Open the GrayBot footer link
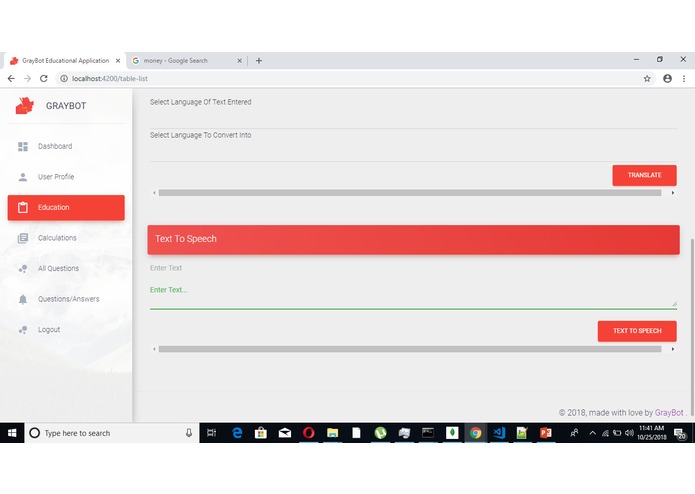This screenshot has height=494, width=695. [669, 412]
